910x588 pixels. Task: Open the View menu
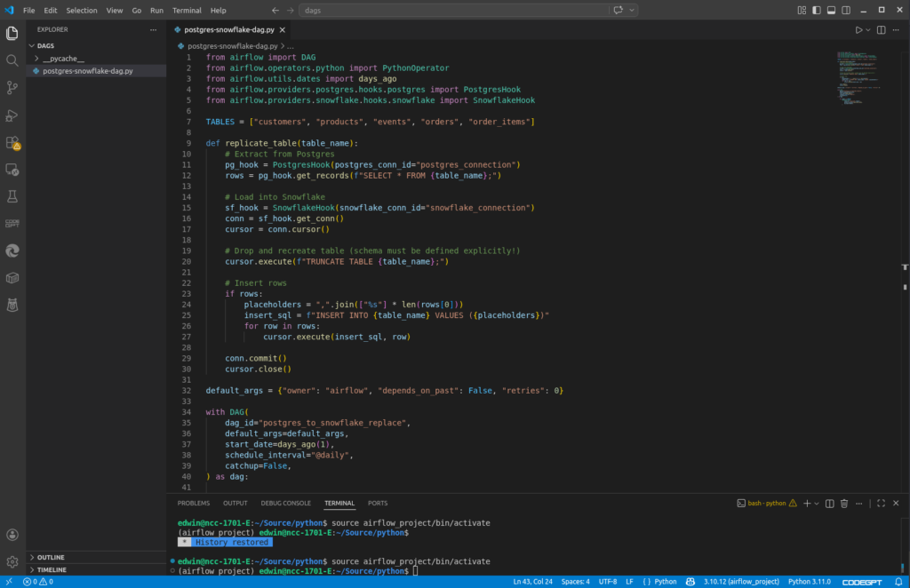(x=115, y=11)
